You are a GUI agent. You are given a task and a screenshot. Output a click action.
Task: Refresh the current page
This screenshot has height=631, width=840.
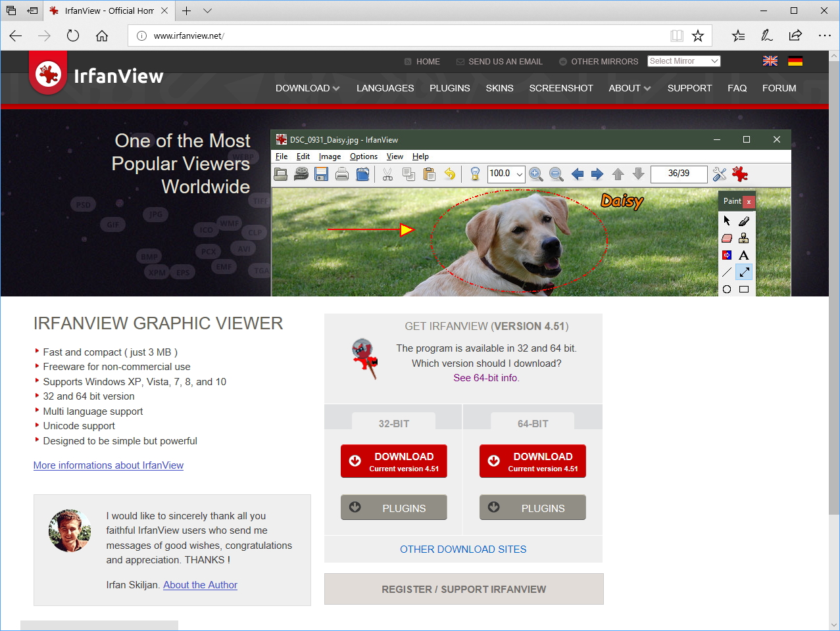(73, 35)
